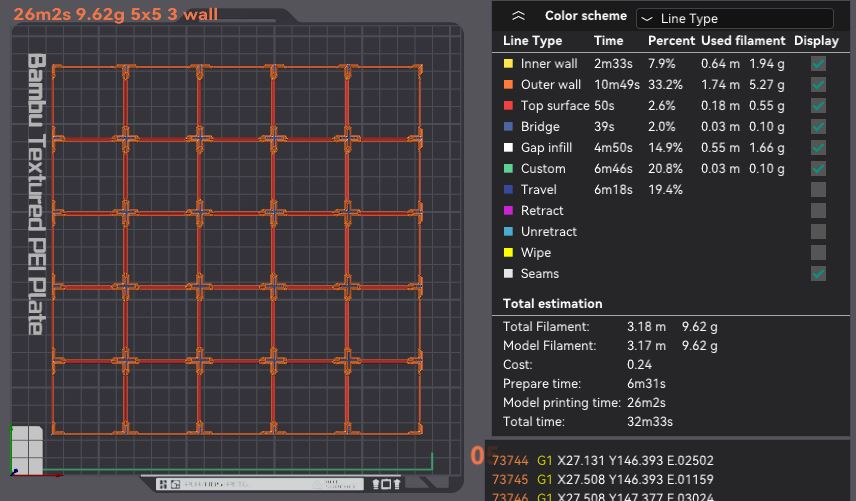Click the yellow Wipe color swatch
Viewport: 856px width, 501px height.
pyautogui.click(x=508, y=253)
